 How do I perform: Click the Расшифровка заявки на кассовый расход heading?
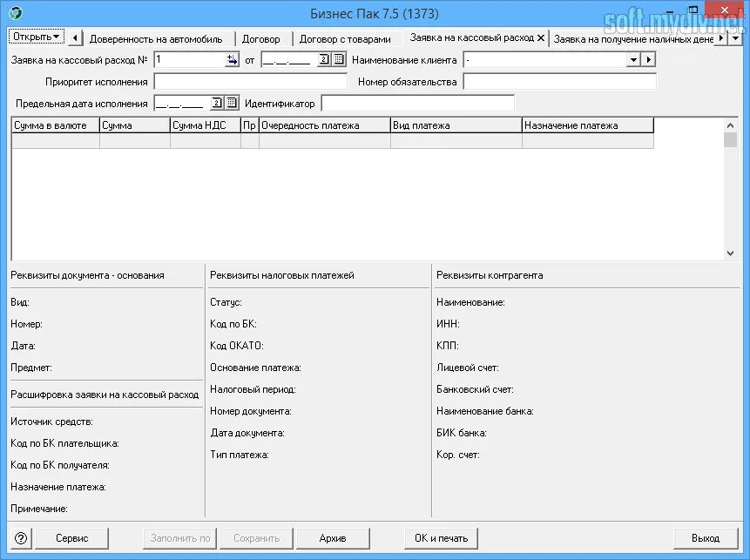pyautogui.click(x=105, y=395)
